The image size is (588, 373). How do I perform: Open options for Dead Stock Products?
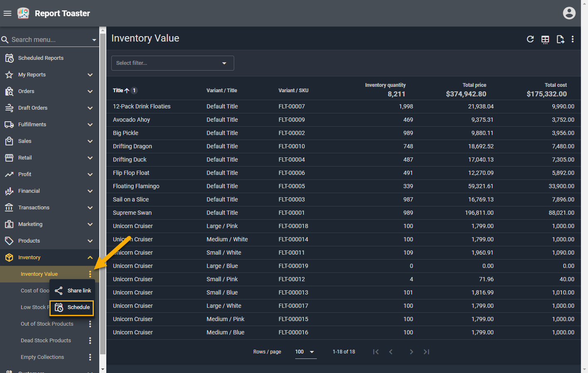click(x=90, y=341)
